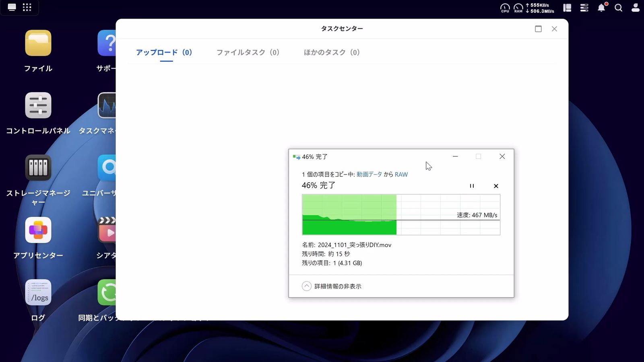This screenshot has width=644, height=362.
Task: Open the サポート question mark icon
Action: coord(107,43)
